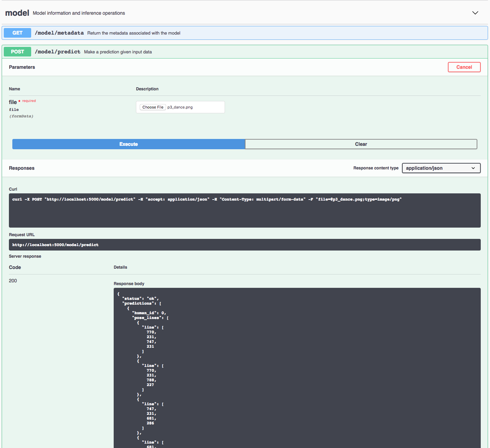Image resolution: width=490 pixels, height=448 pixels.
Task: Click the Code column header
Action: pyautogui.click(x=15, y=267)
